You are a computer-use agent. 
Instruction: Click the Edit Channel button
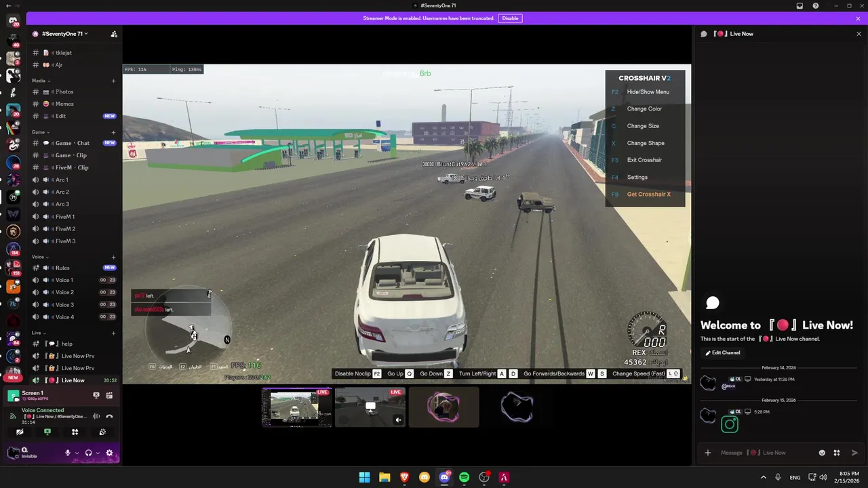pos(723,352)
